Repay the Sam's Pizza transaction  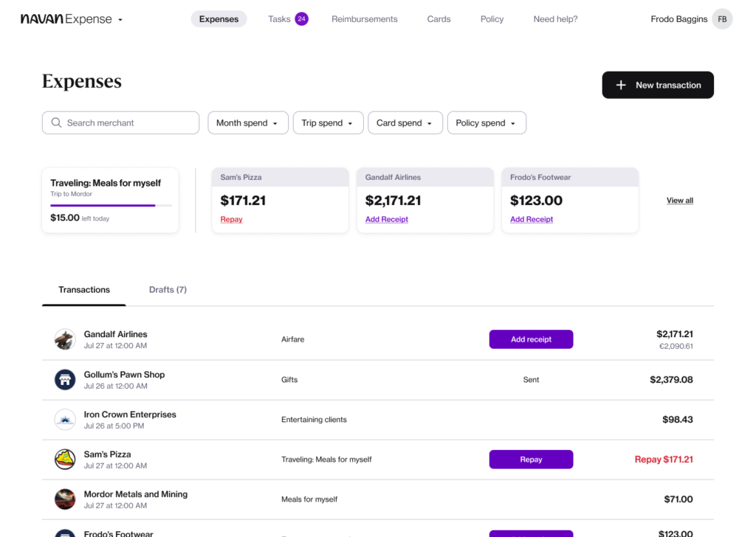pos(531,459)
